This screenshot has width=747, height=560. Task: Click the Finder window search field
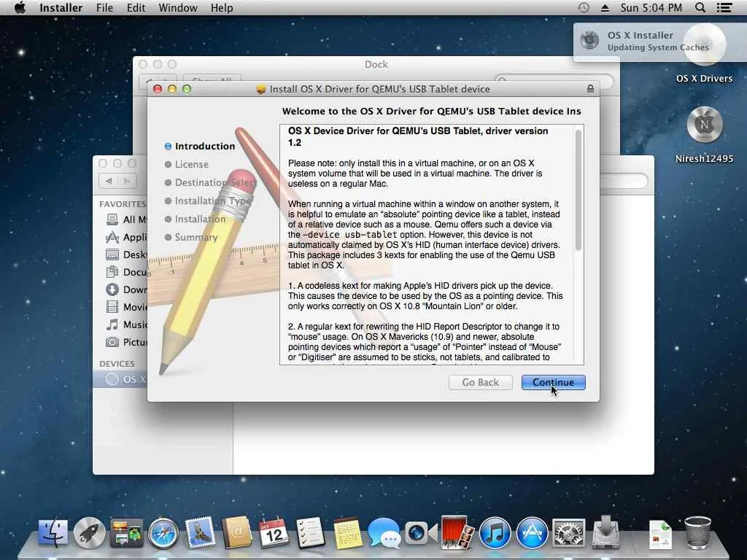click(x=624, y=181)
